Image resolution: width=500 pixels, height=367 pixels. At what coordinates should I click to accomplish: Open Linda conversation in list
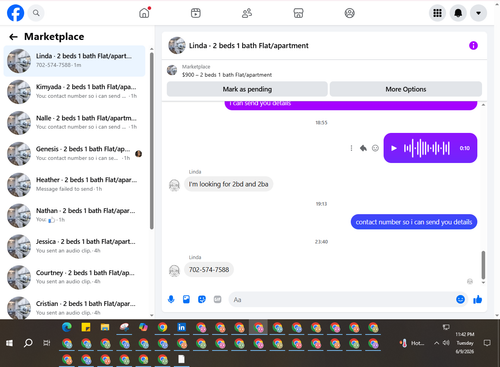[x=74, y=61]
